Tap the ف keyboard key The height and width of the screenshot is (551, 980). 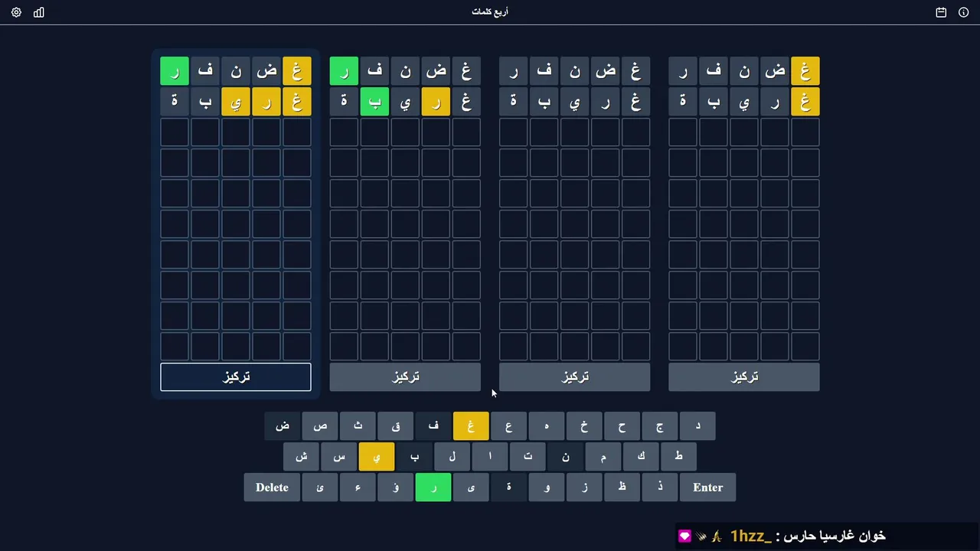[433, 426]
